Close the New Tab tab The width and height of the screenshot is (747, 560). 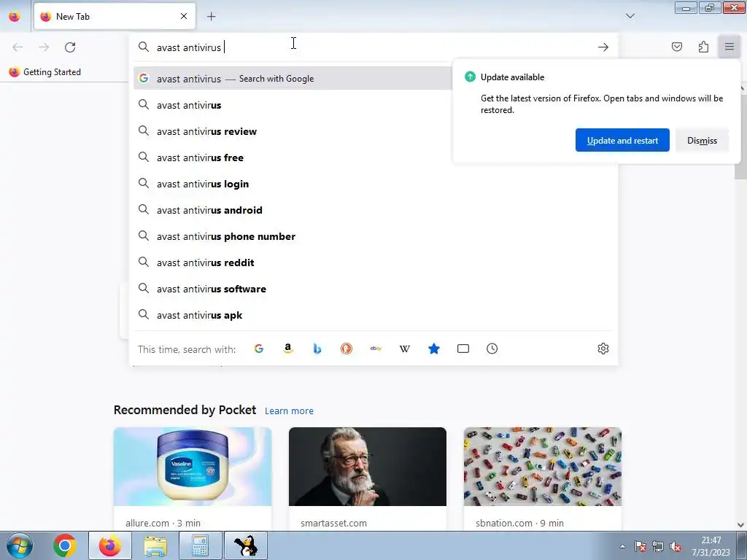click(x=184, y=16)
